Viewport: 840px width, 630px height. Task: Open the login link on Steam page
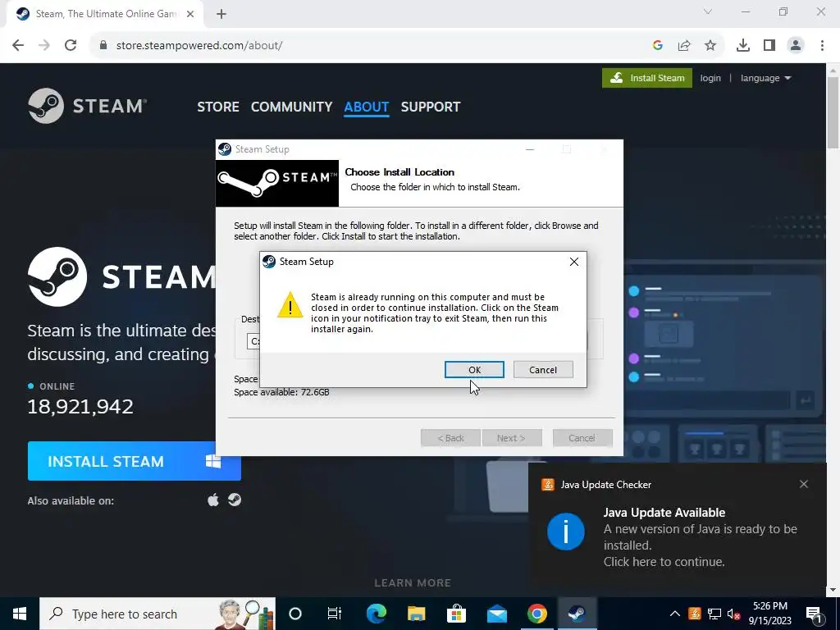710,78
